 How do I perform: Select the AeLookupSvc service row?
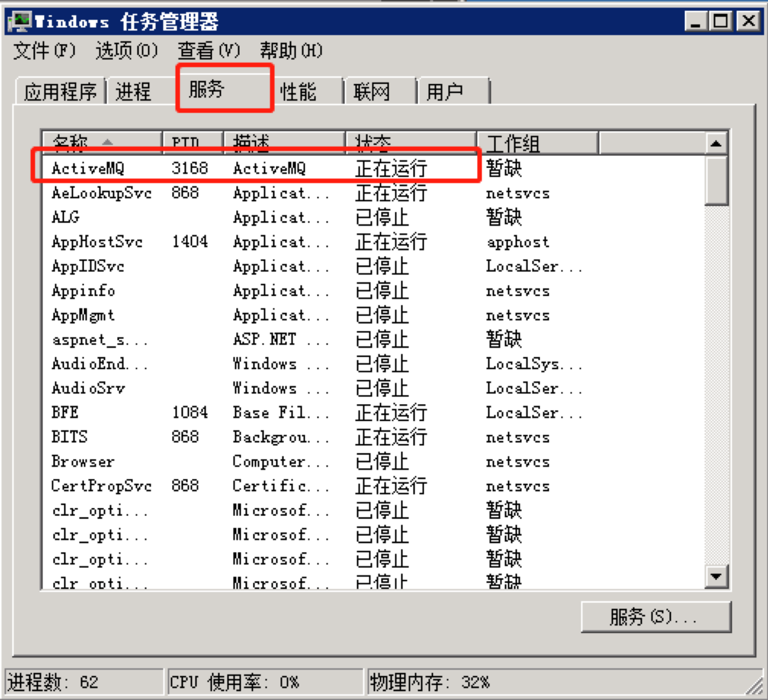coord(373,193)
